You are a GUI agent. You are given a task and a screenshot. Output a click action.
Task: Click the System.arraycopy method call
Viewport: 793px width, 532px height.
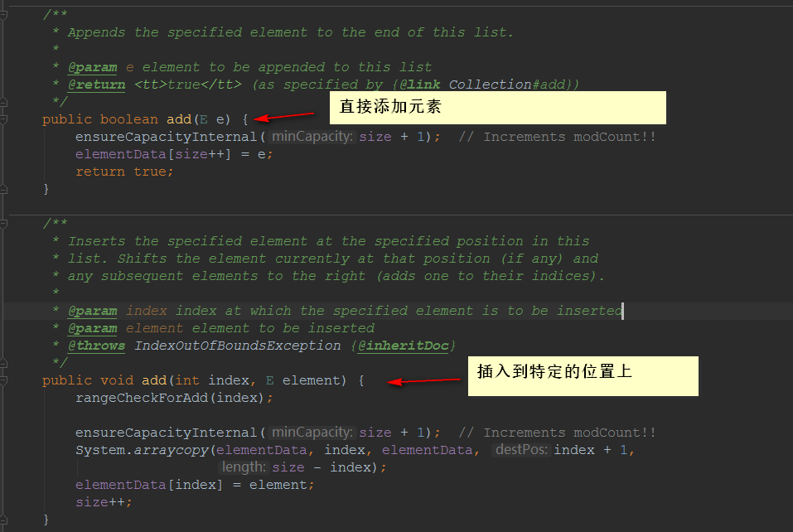143,450
